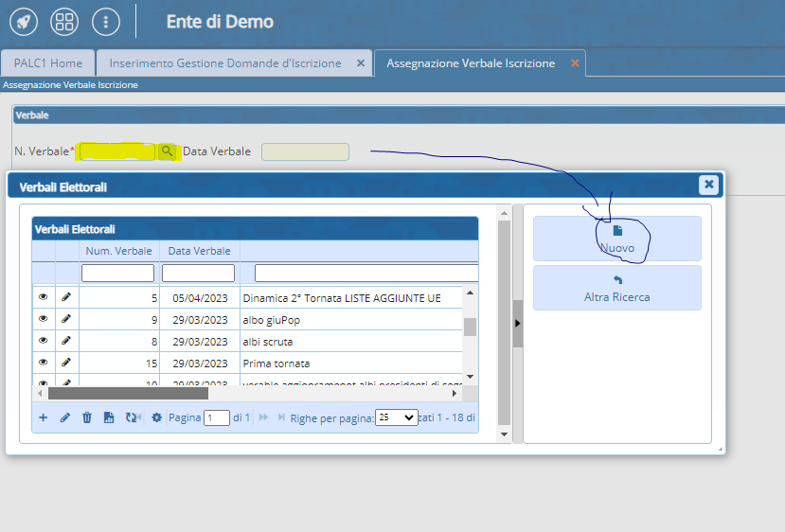The height and width of the screenshot is (532, 785).
Task: Open the four-squares apps grid icon
Action: (x=64, y=22)
